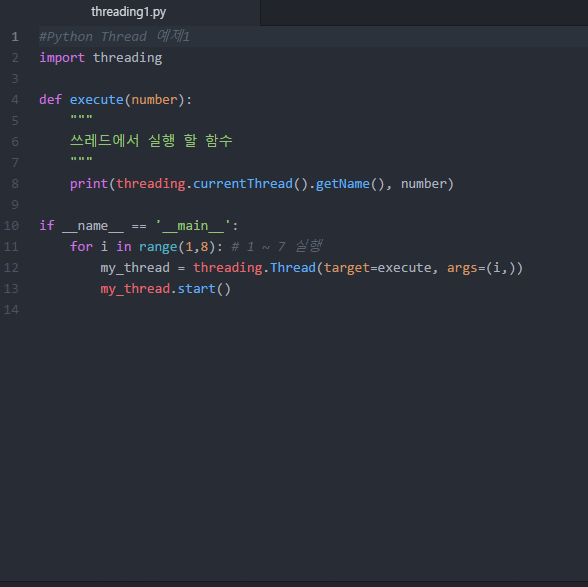The height and width of the screenshot is (587, 588).
Task: Click line number 8 in gutter
Action: pyautogui.click(x=15, y=184)
